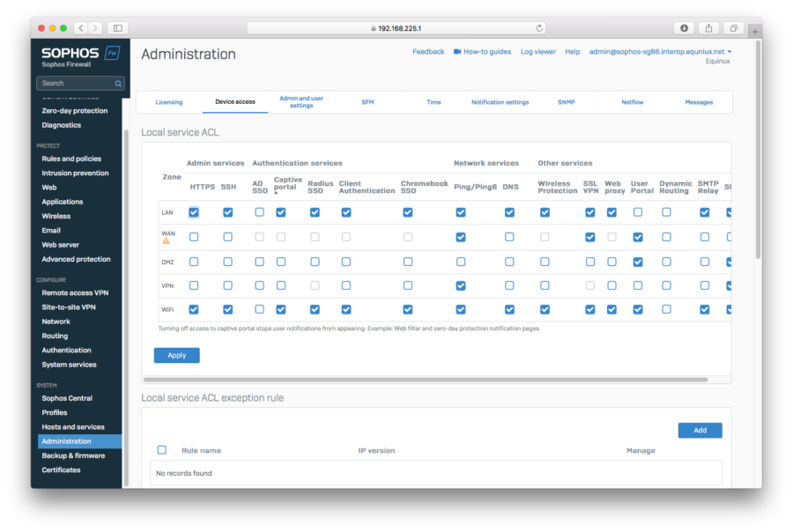Click the Apply button
The height and width of the screenshot is (532, 793).
176,355
